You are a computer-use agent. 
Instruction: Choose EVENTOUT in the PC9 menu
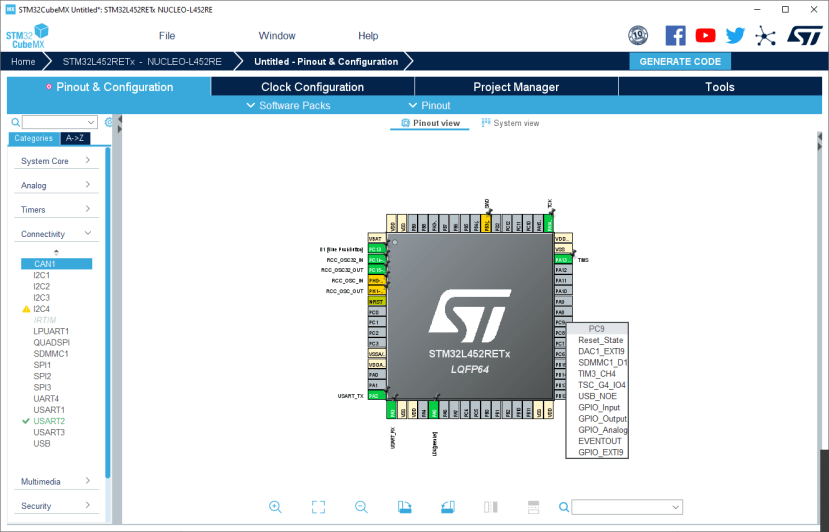[x=600, y=441]
